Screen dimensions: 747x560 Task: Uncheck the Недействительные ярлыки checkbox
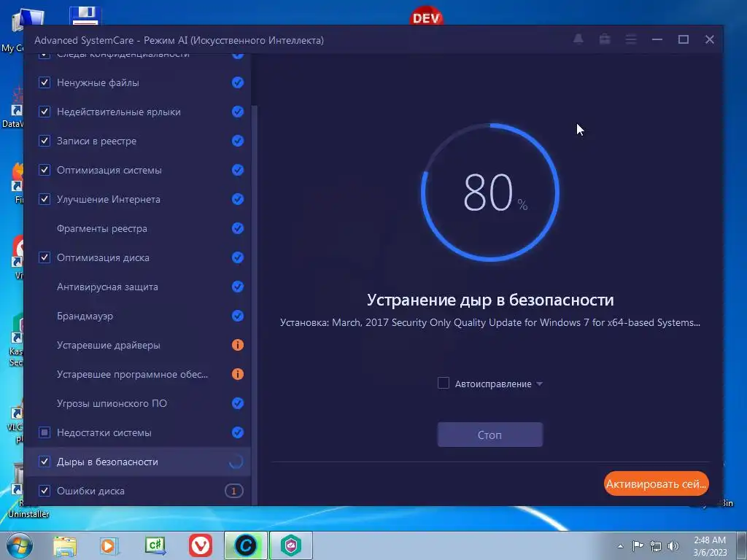click(44, 112)
